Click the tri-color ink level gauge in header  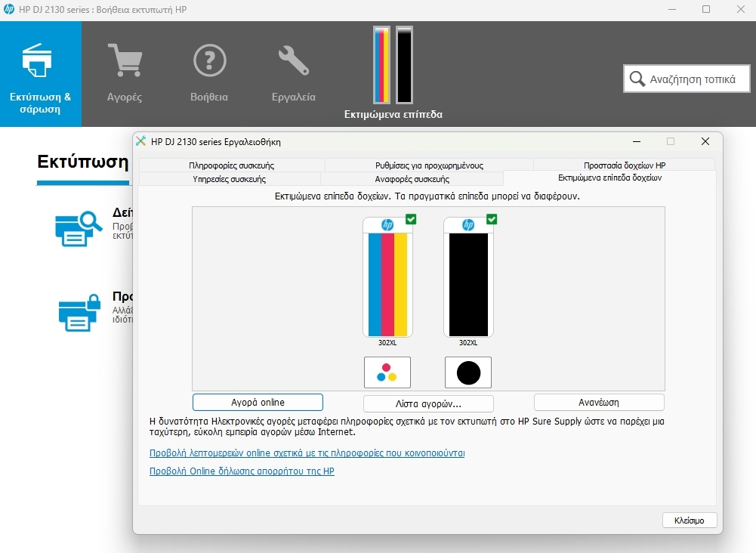381,65
